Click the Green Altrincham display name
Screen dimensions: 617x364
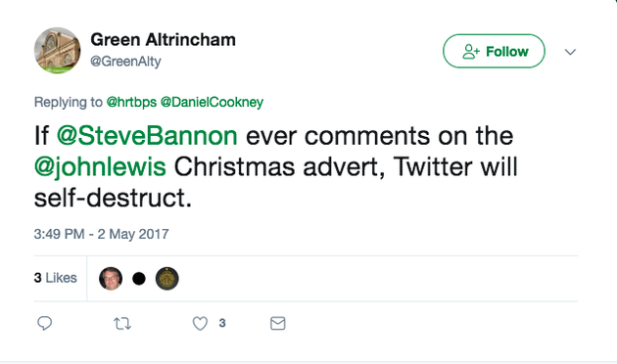[x=163, y=40]
